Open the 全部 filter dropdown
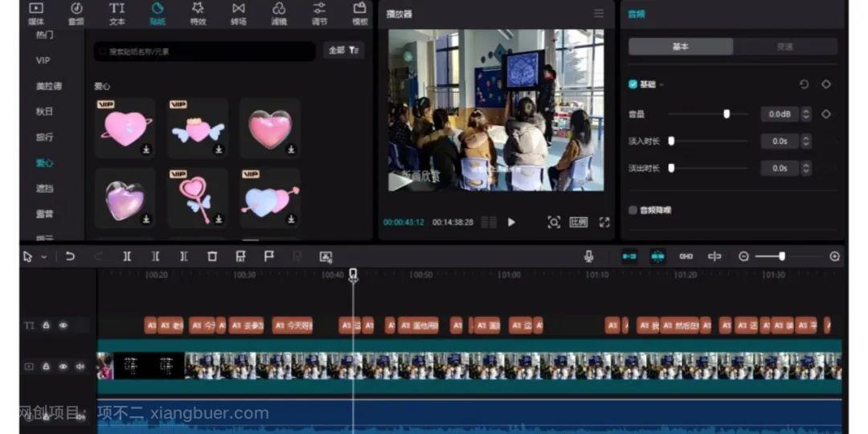The image size is (868, 434). 343,51
